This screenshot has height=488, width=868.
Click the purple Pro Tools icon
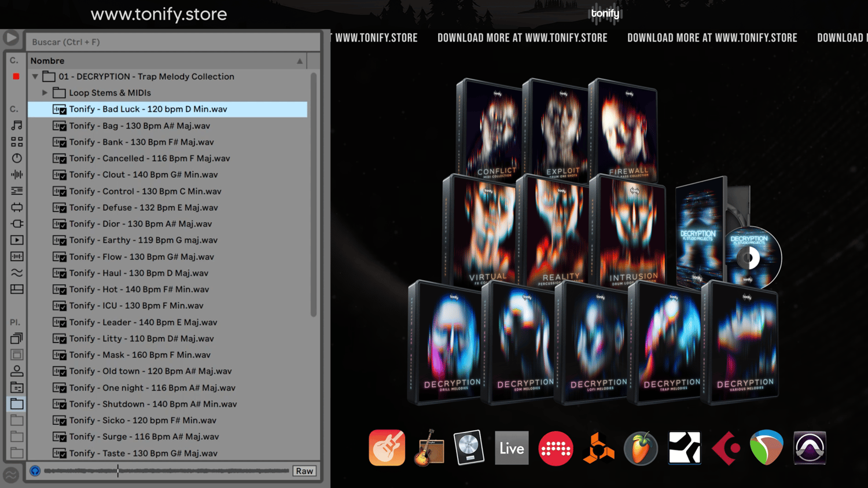tap(810, 448)
